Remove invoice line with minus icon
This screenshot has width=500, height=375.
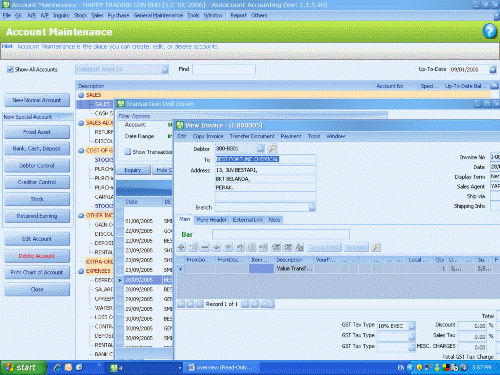tap(205, 247)
